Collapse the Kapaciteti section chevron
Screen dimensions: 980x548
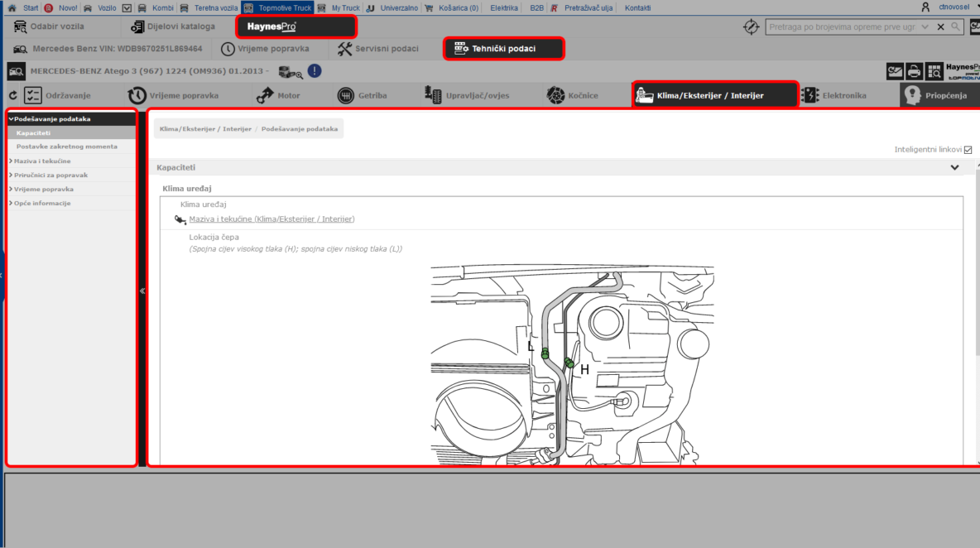pos(954,167)
